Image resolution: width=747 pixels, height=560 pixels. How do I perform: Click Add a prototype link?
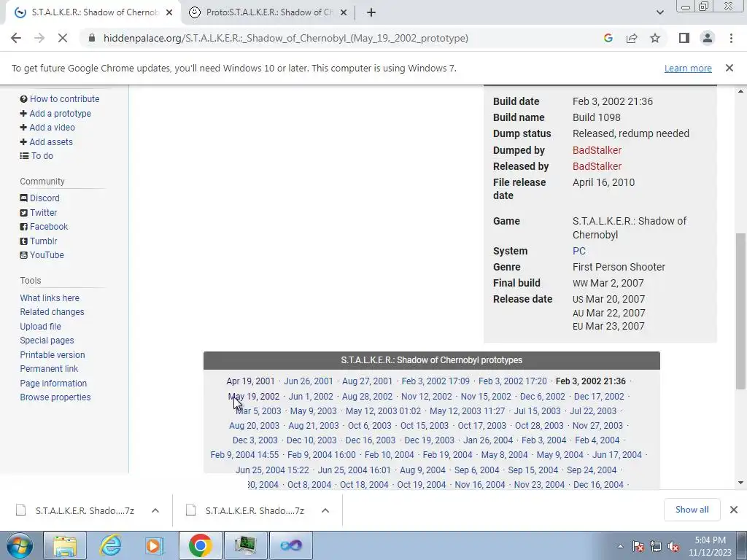(x=60, y=113)
